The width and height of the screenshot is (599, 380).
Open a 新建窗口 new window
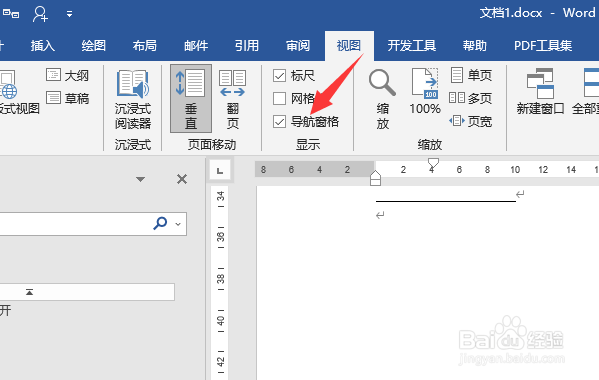pos(540,92)
